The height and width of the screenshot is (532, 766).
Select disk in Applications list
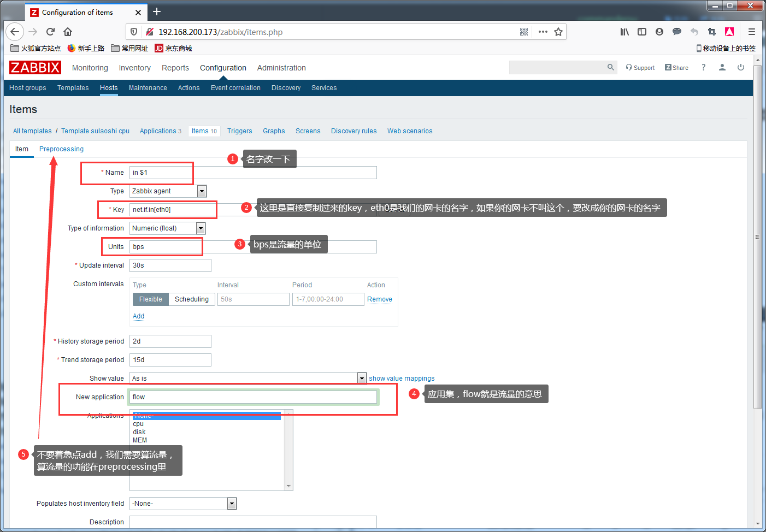click(x=207, y=432)
